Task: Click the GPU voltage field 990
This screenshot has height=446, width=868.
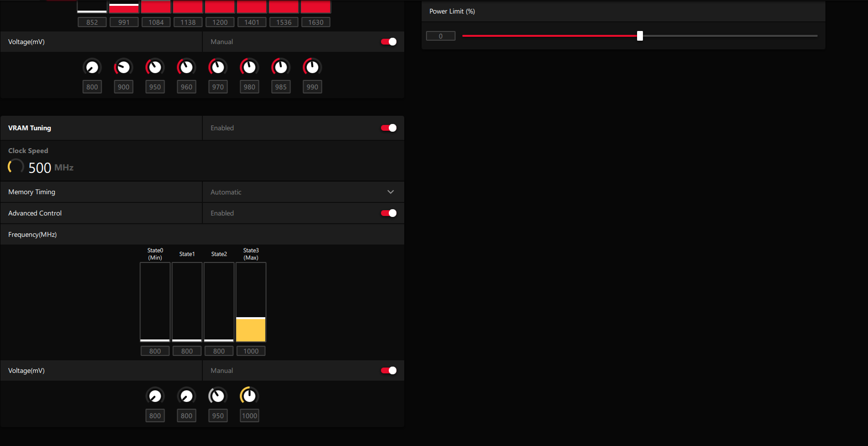Action: 312,87
